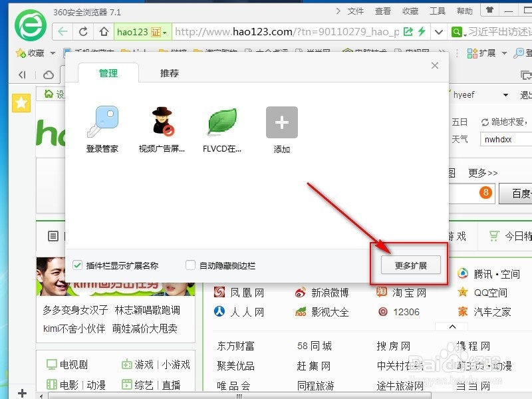Open the 扩展 extensions toolbar button

click(x=481, y=53)
